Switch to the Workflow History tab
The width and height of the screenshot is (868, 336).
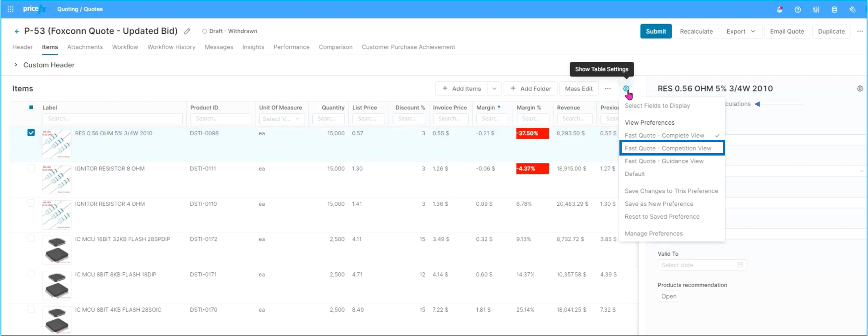[x=171, y=47]
